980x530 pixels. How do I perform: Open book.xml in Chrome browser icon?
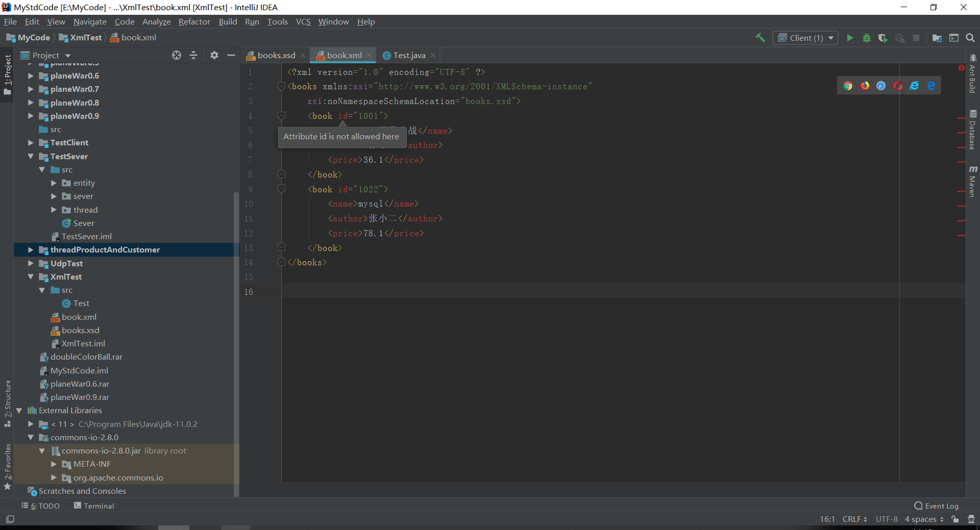pos(848,86)
